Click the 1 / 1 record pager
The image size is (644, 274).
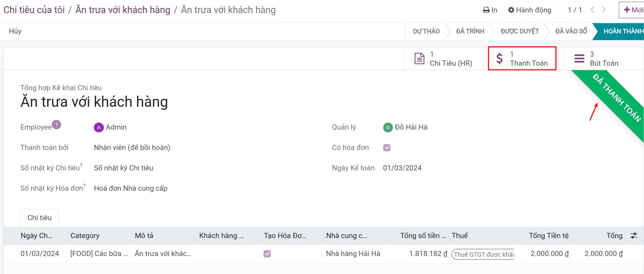(x=575, y=10)
